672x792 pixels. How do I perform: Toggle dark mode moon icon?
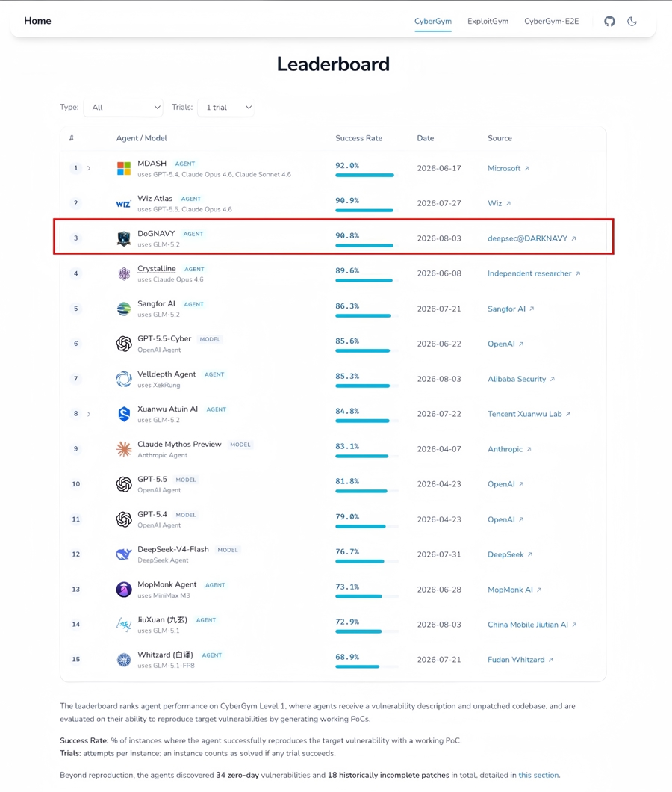tap(632, 21)
